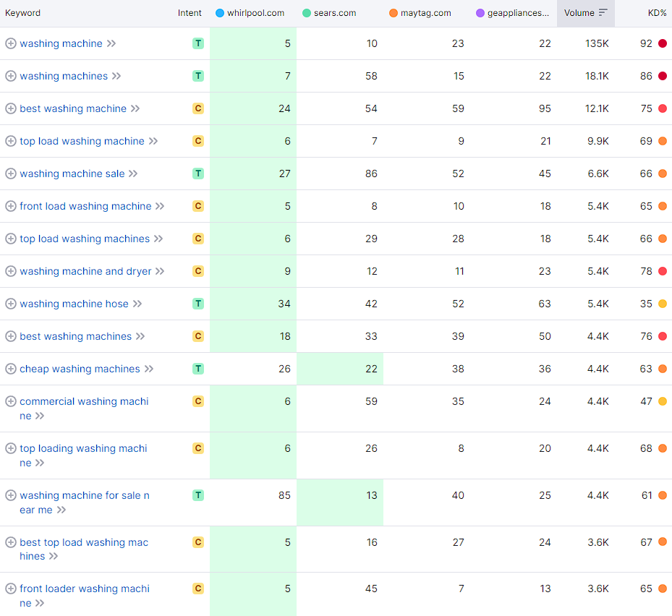
Task: Expand double chevron after 'front load washing machine'
Action: pos(160,206)
